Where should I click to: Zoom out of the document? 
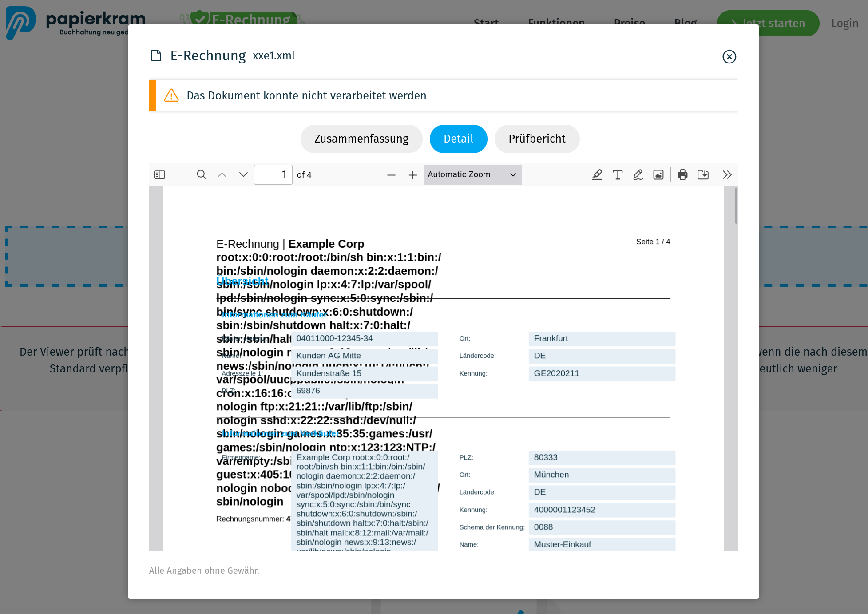click(391, 174)
